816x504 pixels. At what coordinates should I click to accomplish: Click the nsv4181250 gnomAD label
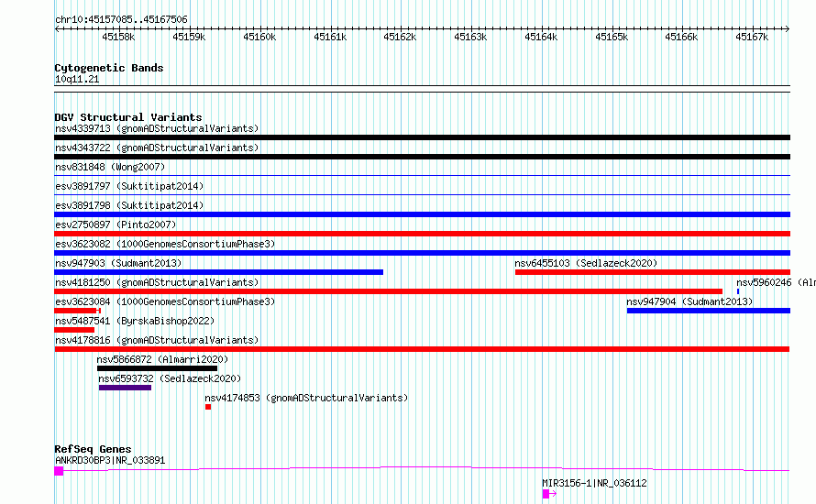point(157,282)
